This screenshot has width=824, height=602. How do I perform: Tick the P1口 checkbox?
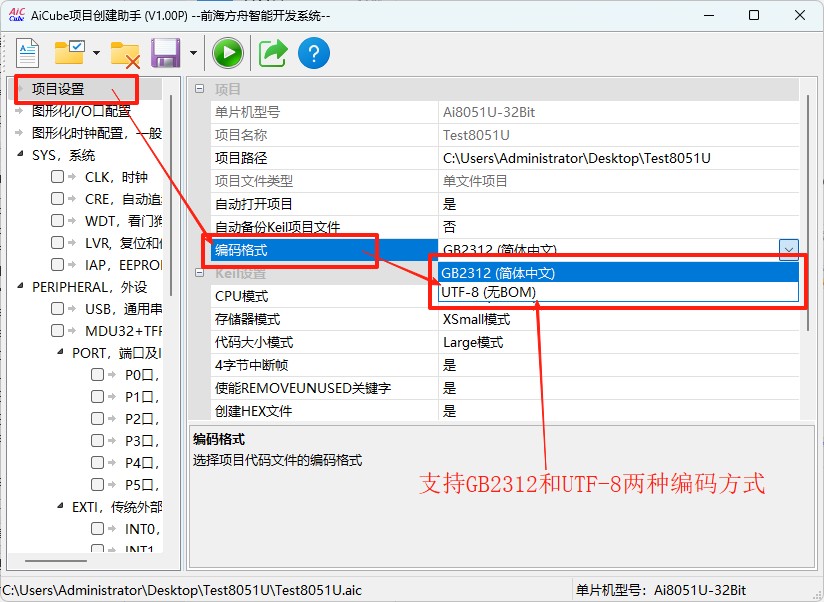point(97,397)
